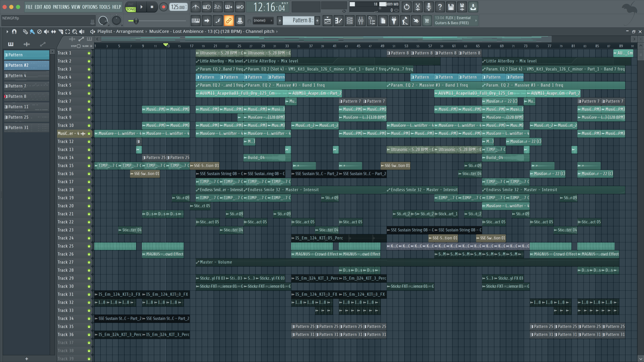Image resolution: width=644 pixels, height=362 pixels.
Task: Select the Playback speaker tool
Action: click(82, 32)
